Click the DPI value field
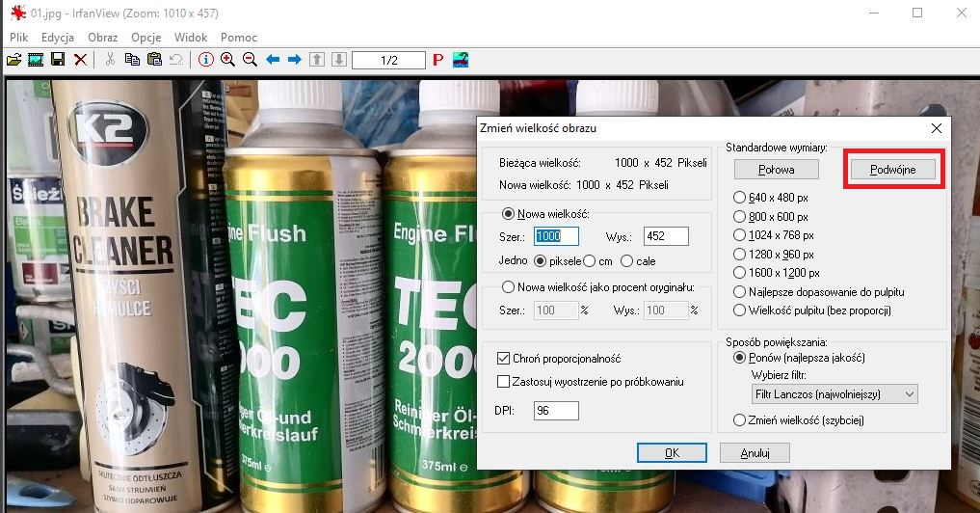This screenshot has width=980, height=513. pyautogui.click(x=556, y=411)
